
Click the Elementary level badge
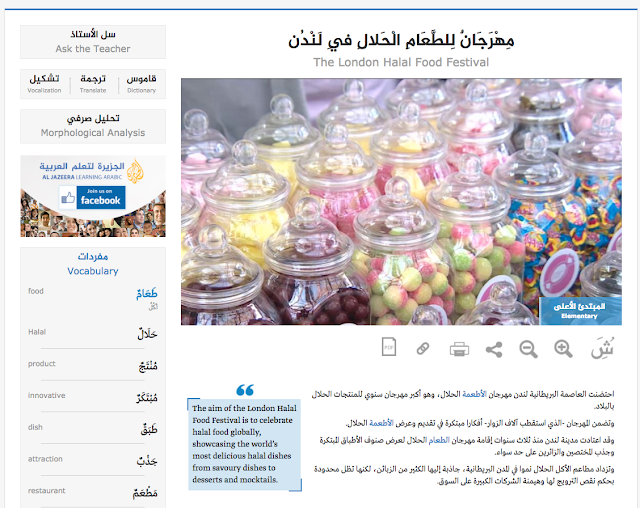click(580, 311)
